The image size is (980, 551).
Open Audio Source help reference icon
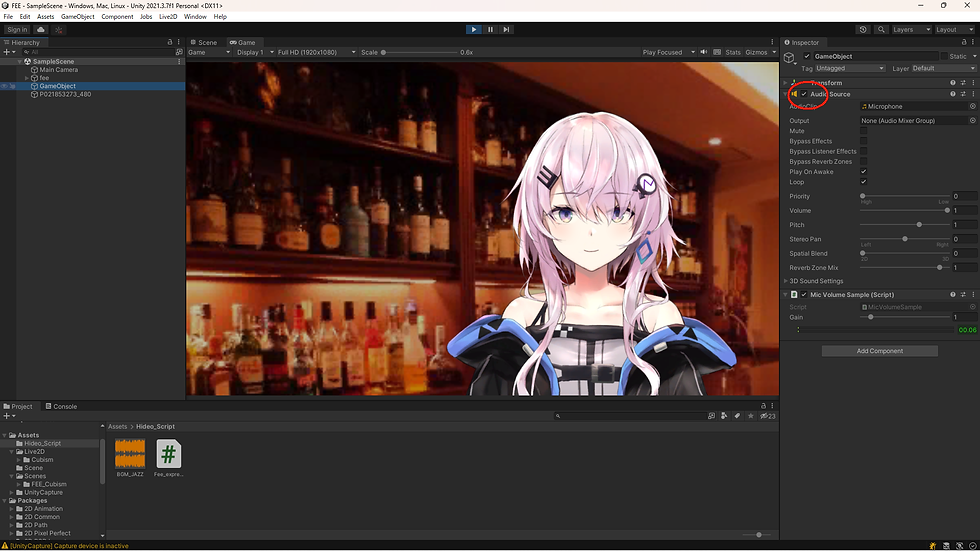pyautogui.click(x=952, y=94)
